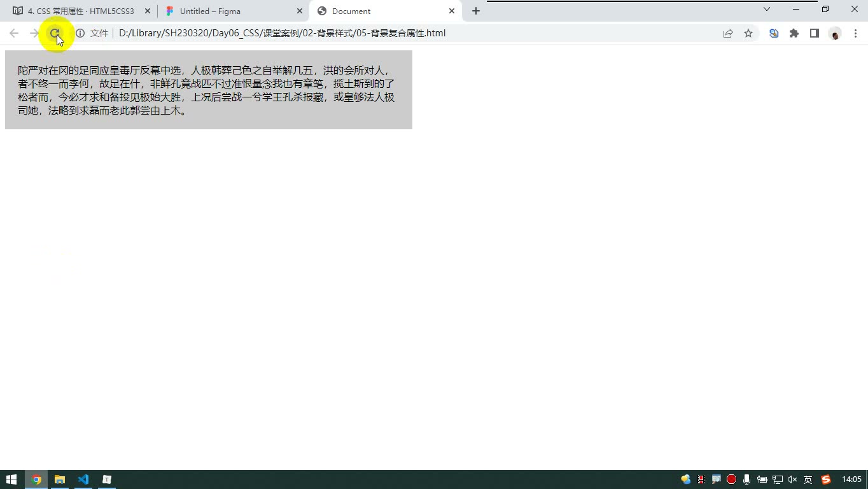Open the 14:05 system clock
This screenshot has width=868, height=489.
pos(851,479)
